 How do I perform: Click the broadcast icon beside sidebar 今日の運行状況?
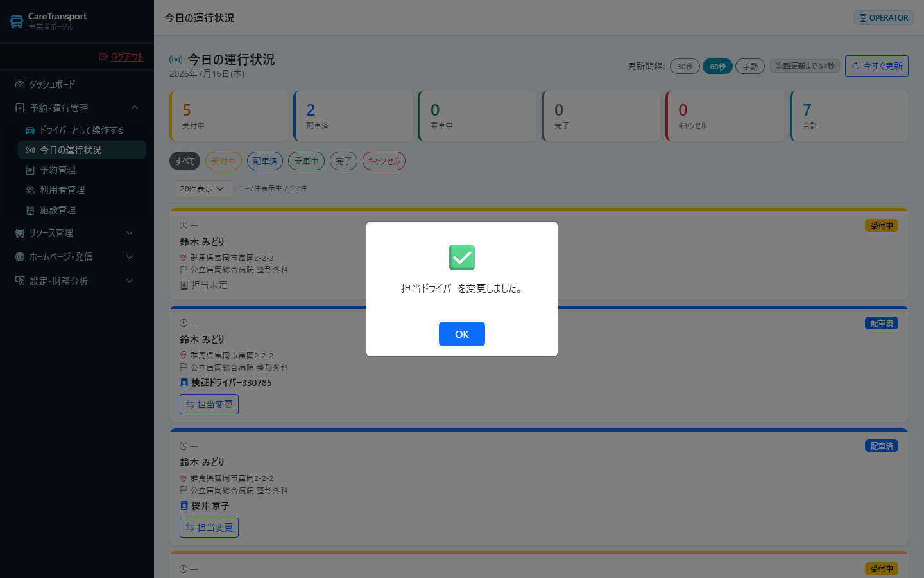pyautogui.click(x=30, y=150)
